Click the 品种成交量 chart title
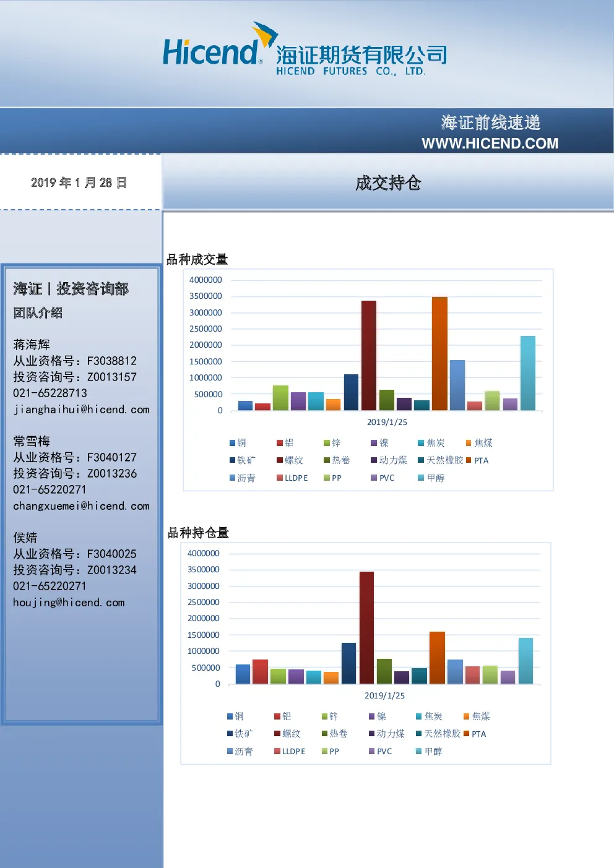The width and height of the screenshot is (614, 868). point(197,259)
